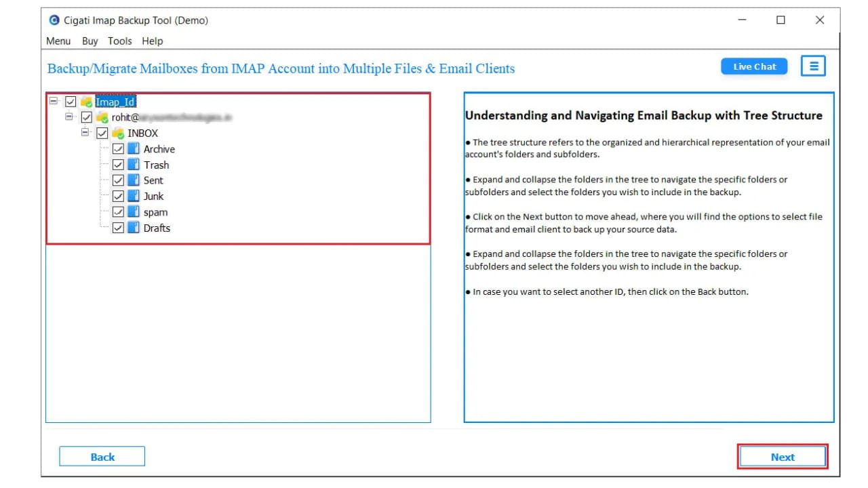Select the Trash folder label
Screen dimensions: 868x488
[157, 165]
